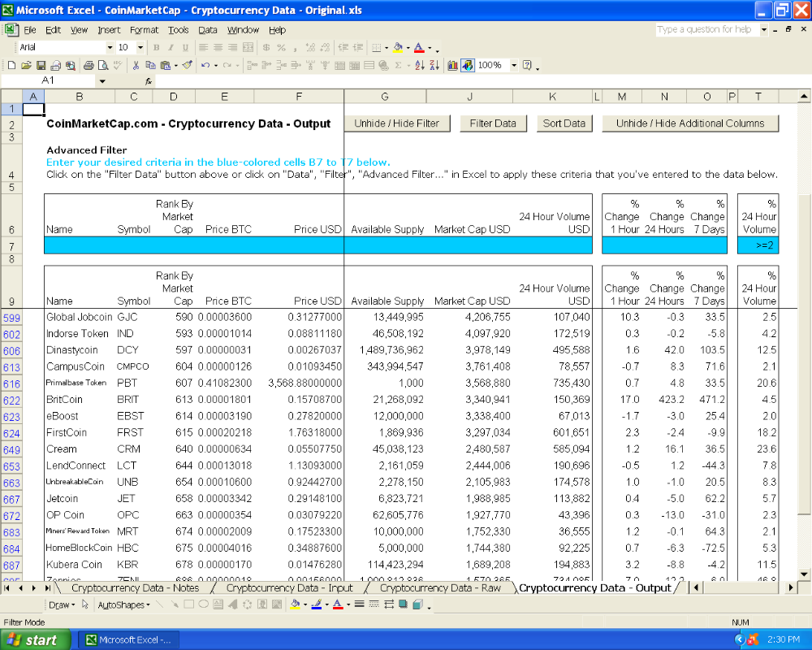Apply red Font Color on formatting toolbar
812x650 pixels.
[419, 48]
